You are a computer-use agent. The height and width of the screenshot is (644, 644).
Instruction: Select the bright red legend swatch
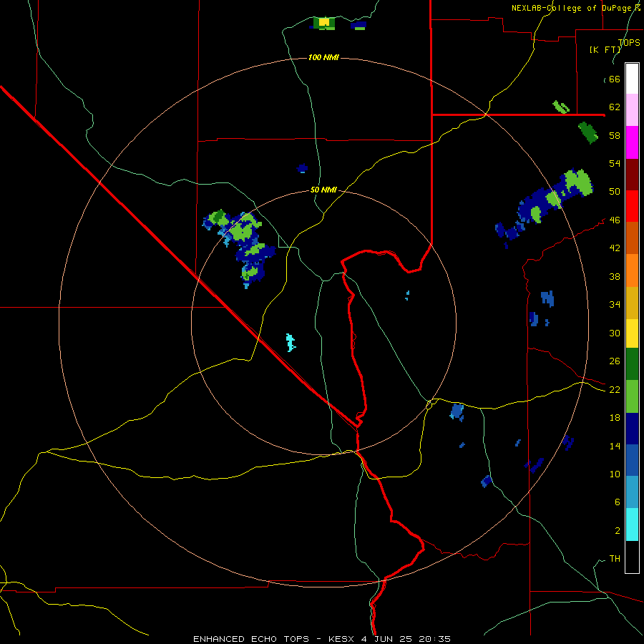tap(632, 206)
